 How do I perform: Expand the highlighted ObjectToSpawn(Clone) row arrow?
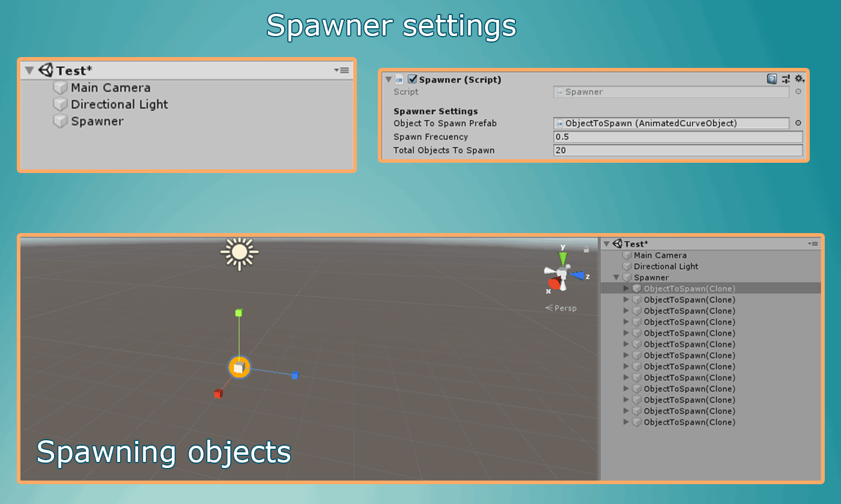(627, 288)
